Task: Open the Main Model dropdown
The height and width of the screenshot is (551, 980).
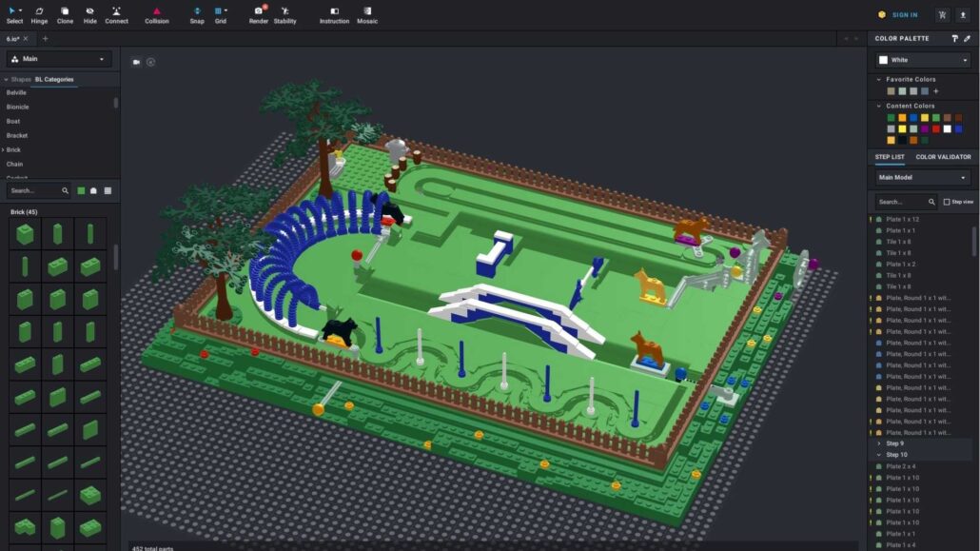Action: point(923,178)
